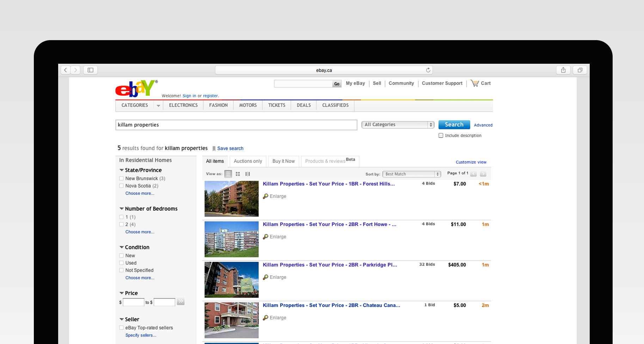Open the Parkridge building thumbnail
The height and width of the screenshot is (344, 644).
coord(232,280)
